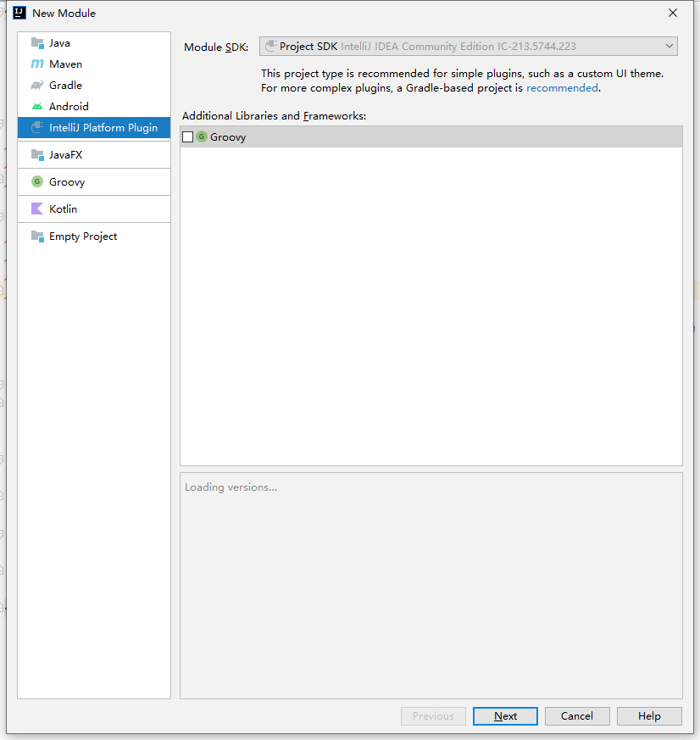
Task: Click the Maven 'm' icon
Action: click(37, 64)
